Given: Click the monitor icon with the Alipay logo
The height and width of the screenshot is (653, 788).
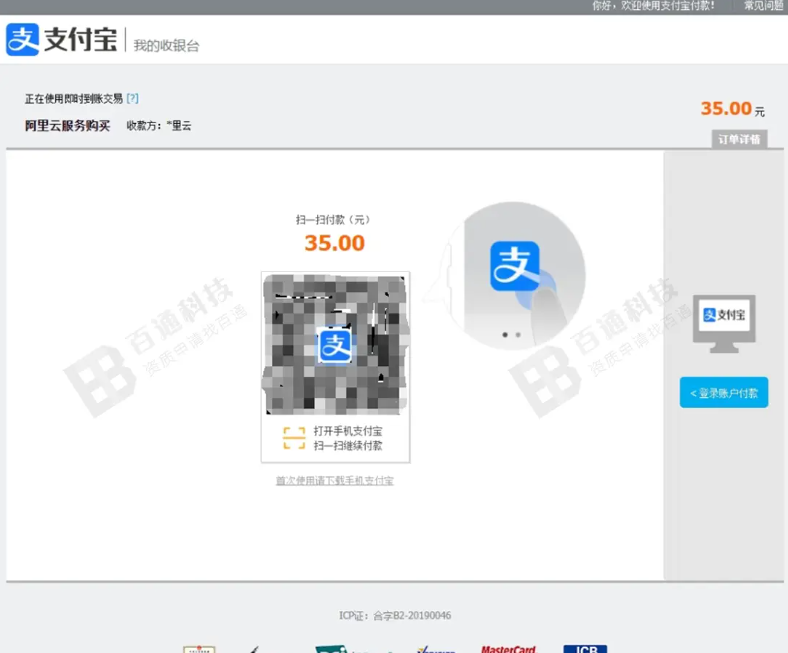Looking at the screenshot, I should point(724,324).
